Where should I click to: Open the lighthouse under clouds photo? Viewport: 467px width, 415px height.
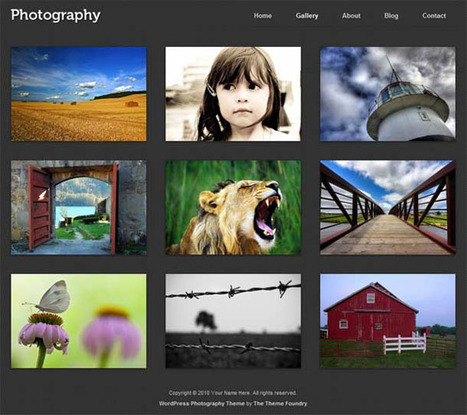click(388, 94)
